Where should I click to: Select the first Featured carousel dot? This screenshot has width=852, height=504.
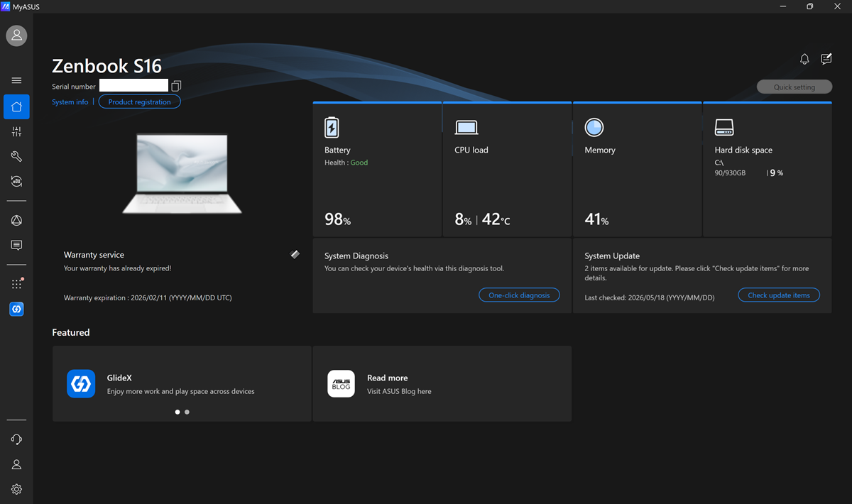177,412
